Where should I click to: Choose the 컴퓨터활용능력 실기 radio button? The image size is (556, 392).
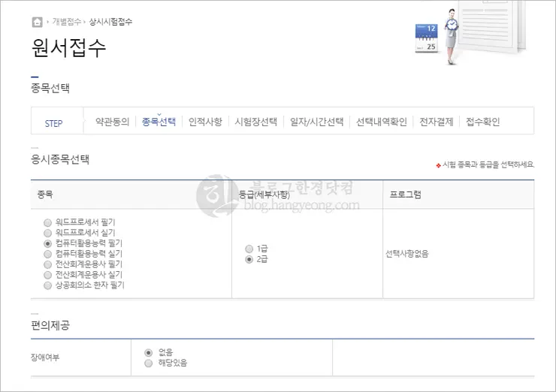tap(47, 254)
